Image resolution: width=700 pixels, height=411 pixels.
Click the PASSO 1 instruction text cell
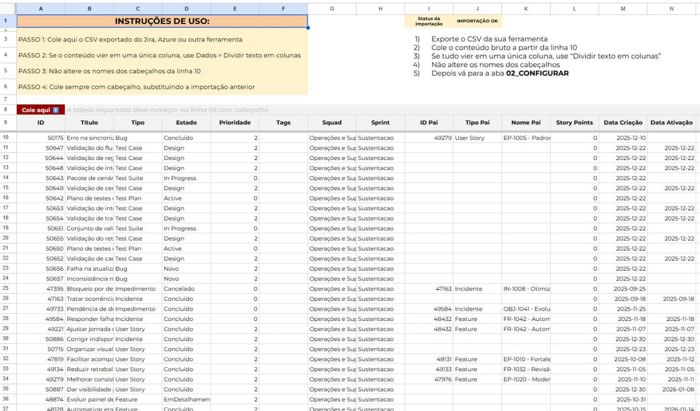(162, 37)
